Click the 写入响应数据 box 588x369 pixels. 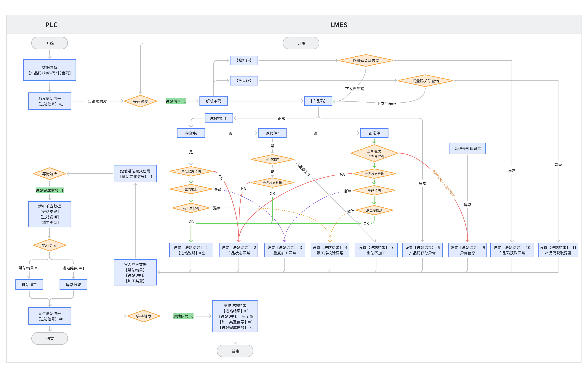pos(135,272)
